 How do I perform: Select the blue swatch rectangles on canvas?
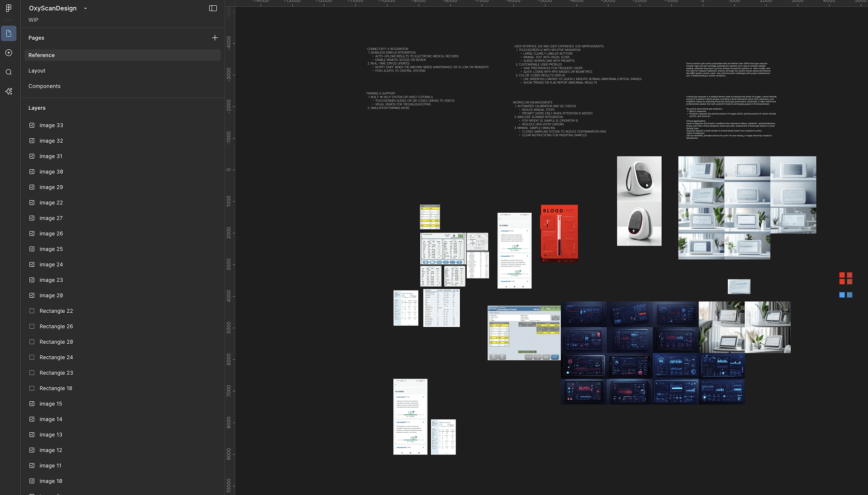tap(846, 295)
